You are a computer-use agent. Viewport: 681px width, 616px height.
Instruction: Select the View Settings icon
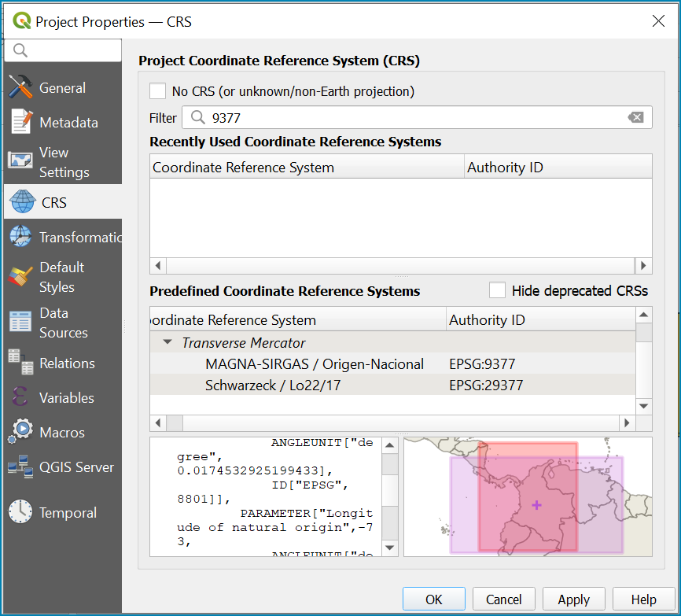[x=20, y=160]
